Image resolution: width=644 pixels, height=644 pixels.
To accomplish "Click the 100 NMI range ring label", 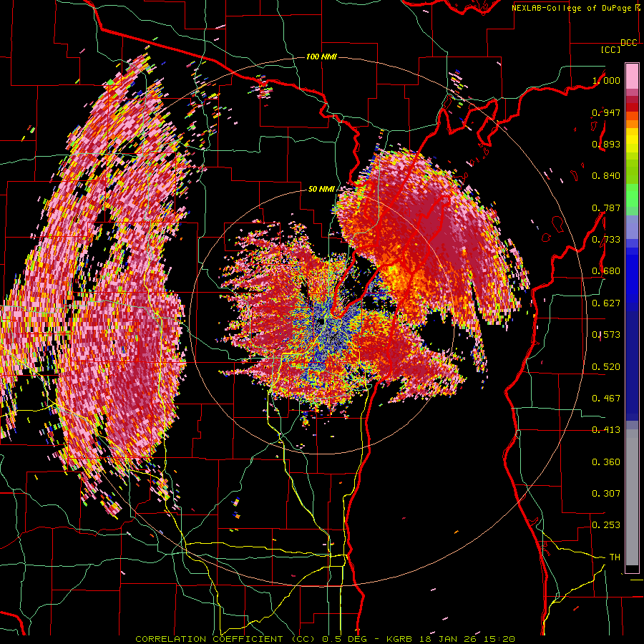I will [321, 57].
